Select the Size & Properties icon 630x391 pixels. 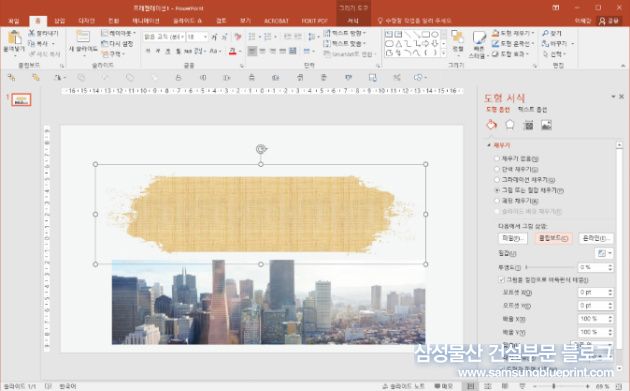(x=529, y=125)
